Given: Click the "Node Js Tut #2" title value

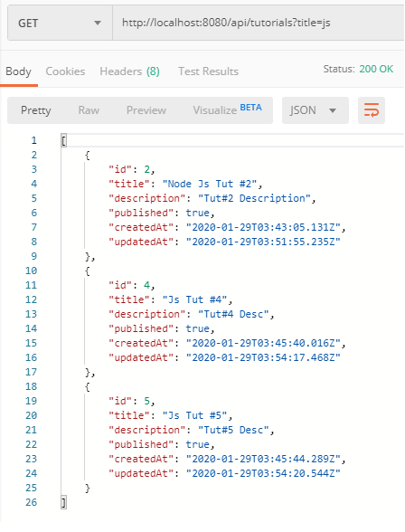Looking at the screenshot, I should [210, 184].
